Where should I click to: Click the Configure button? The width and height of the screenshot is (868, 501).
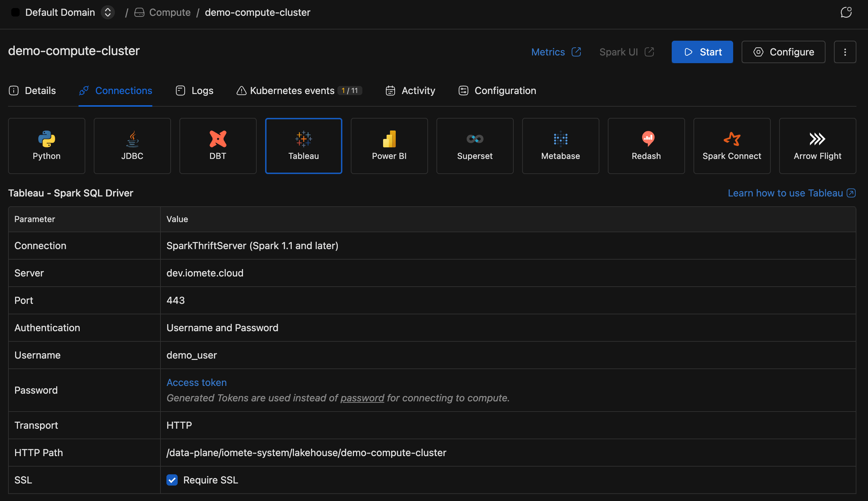tap(783, 52)
